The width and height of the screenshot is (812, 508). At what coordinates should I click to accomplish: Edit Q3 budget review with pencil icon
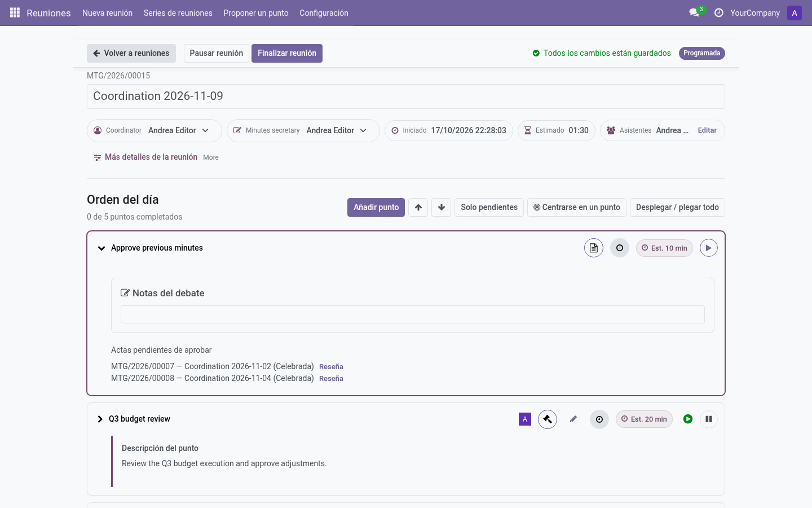tap(573, 419)
